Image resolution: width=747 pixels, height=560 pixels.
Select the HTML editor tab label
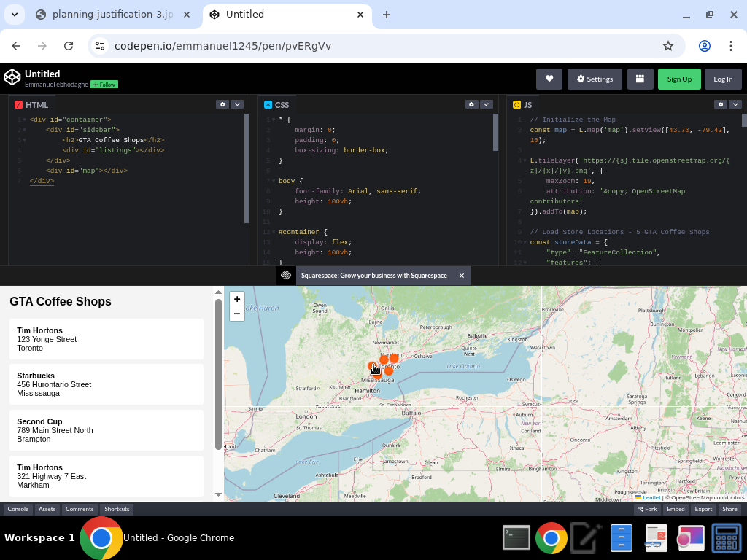tap(31, 105)
